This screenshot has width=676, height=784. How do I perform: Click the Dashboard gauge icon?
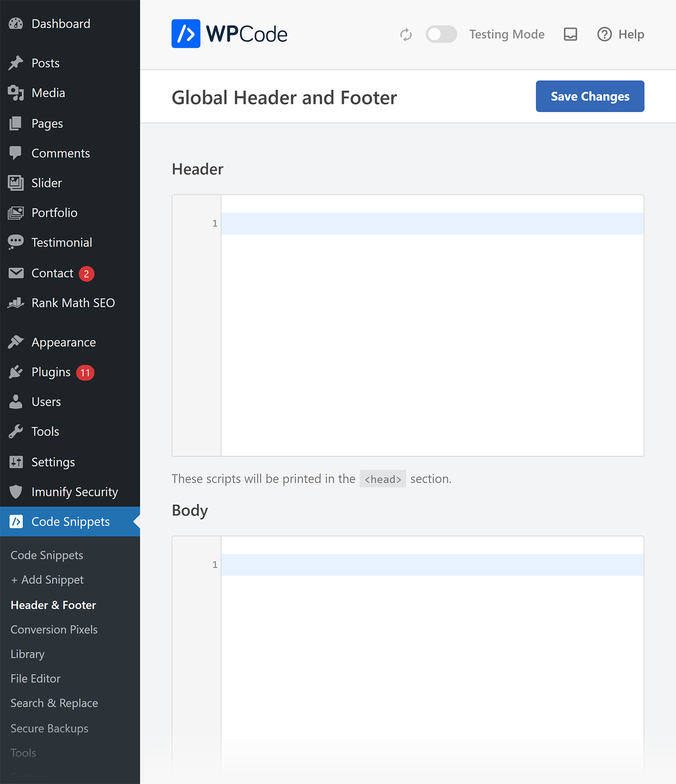pos(16,24)
